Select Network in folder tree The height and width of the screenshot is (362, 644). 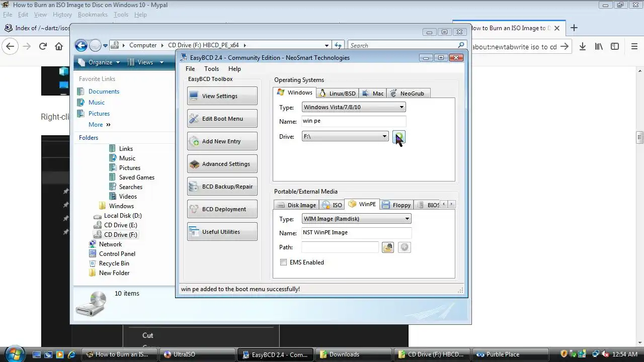110,244
